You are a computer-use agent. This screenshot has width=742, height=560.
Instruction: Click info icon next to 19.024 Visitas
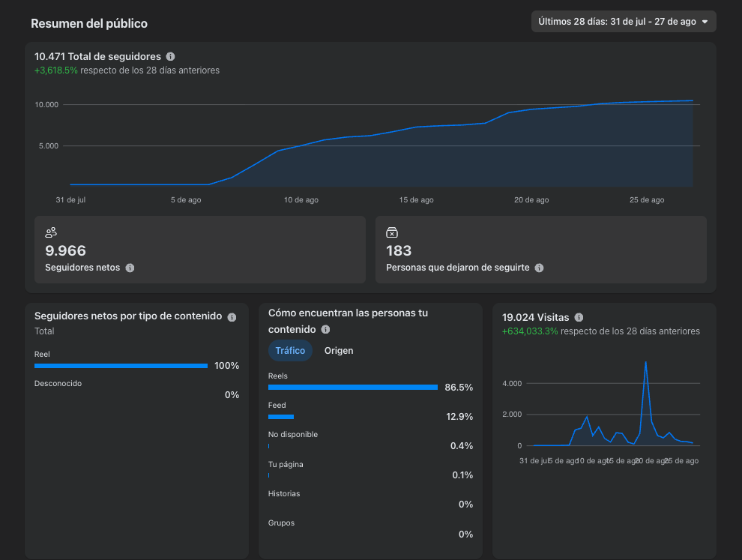[x=579, y=317]
